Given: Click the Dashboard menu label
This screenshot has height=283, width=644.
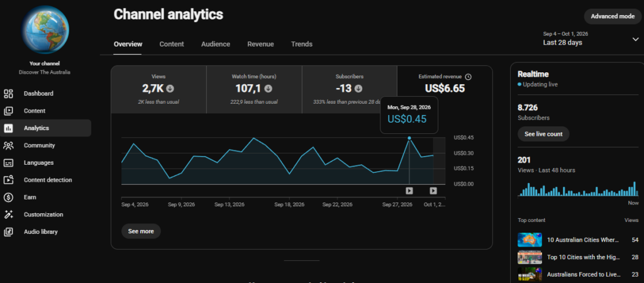Looking at the screenshot, I should [38, 94].
